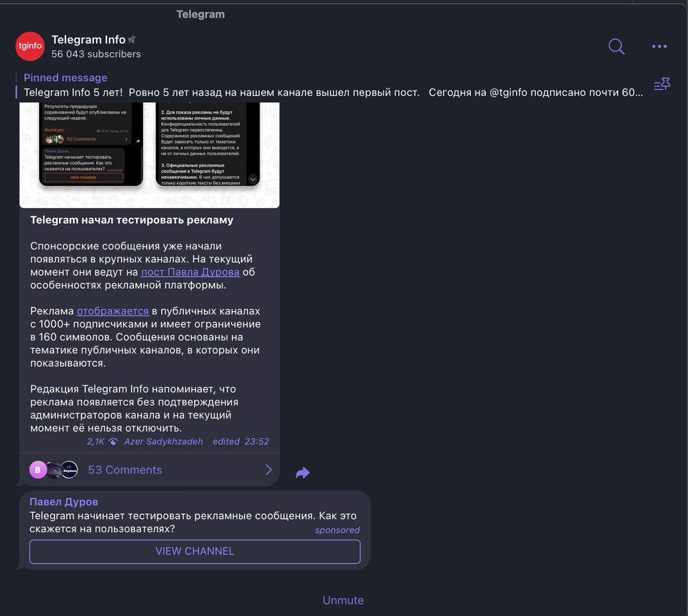This screenshot has height=616, width=688.
Task: Click Unmute at the bottom
Action: coord(343,600)
